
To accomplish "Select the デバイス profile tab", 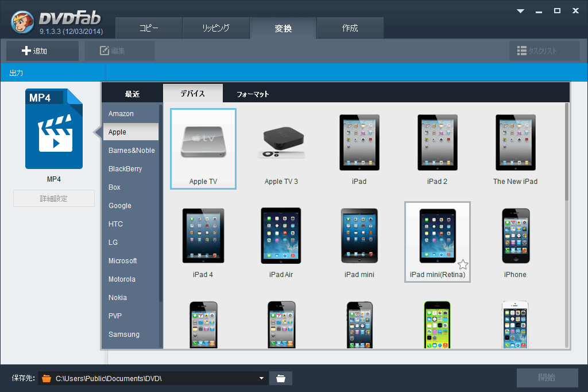I will point(193,94).
